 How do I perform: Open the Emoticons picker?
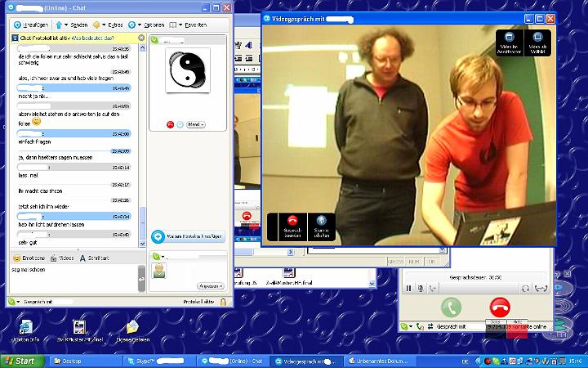click(29, 258)
